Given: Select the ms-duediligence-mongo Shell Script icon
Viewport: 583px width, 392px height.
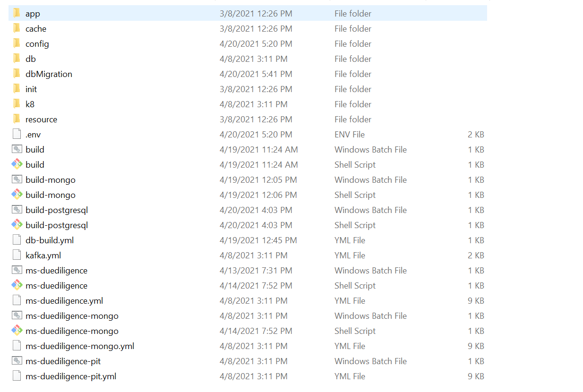Looking at the screenshot, I should pyautogui.click(x=17, y=331).
